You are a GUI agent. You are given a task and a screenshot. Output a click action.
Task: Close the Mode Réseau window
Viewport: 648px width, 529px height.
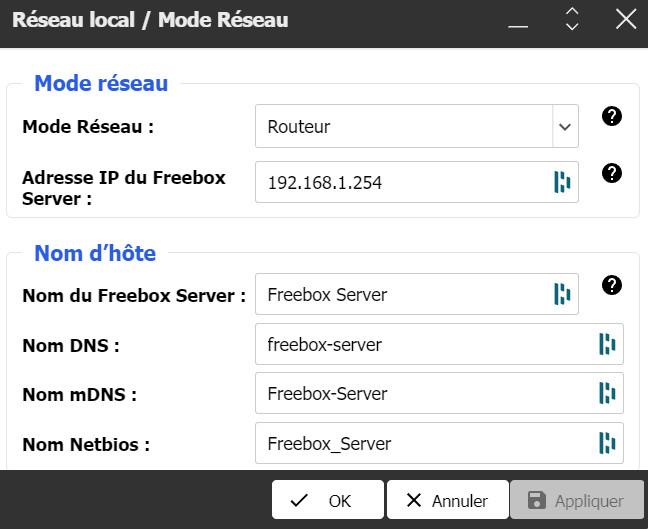pos(626,19)
